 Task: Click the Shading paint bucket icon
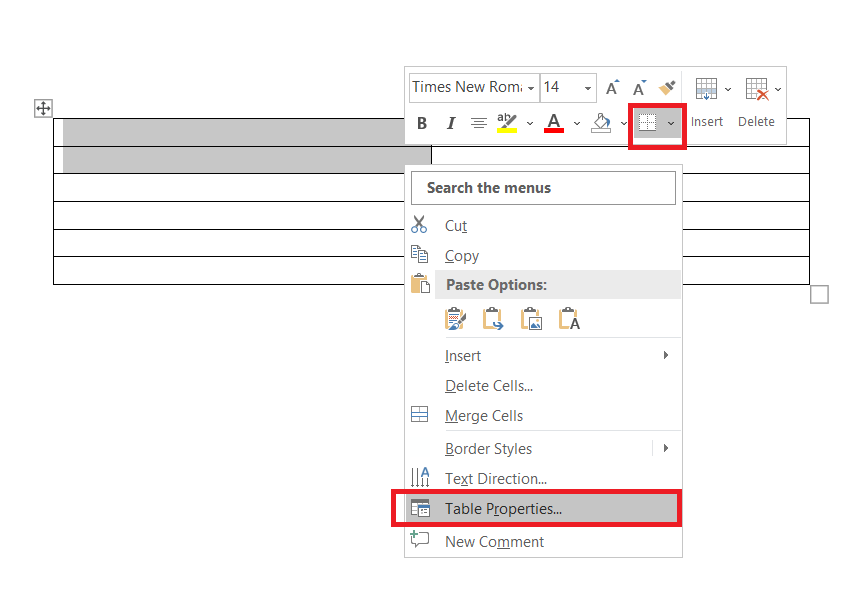tap(601, 123)
